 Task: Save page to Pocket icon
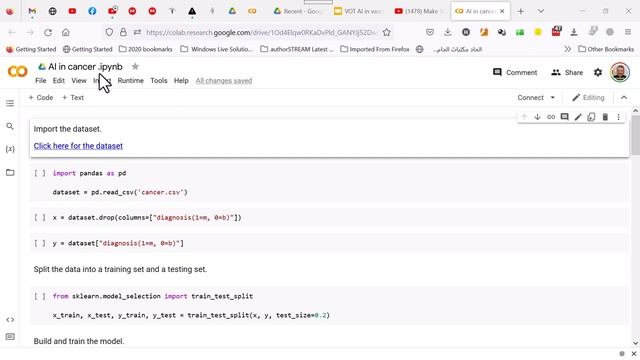pyautogui.click(x=430, y=33)
